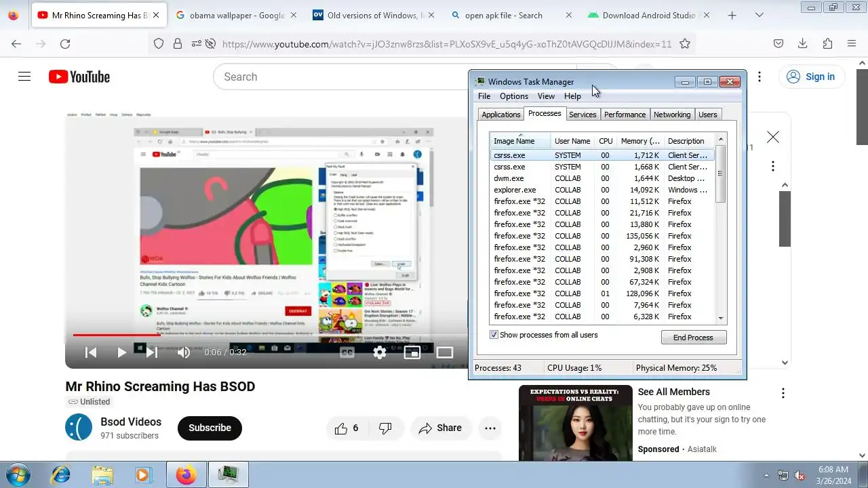Screen dimensions: 868x488
Task: Open the Bsod Videos channel link
Action: click(131, 422)
